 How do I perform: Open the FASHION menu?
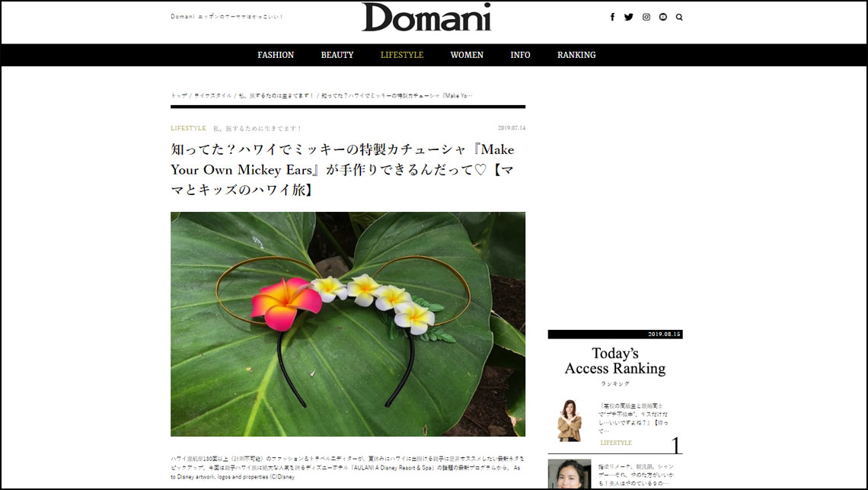point(276,55)
